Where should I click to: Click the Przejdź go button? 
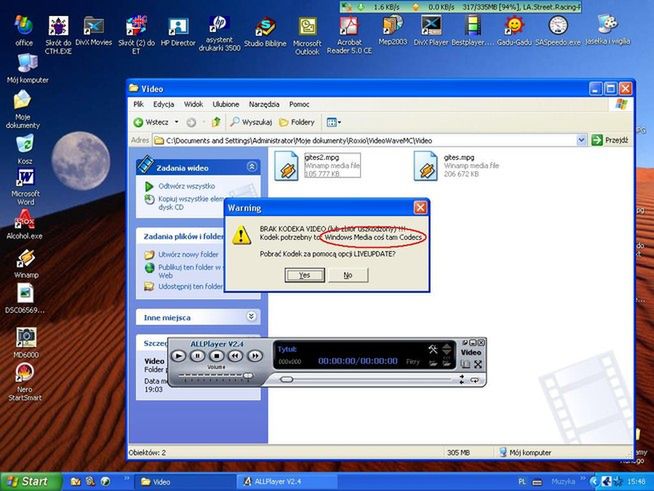[x=610, y=141]
